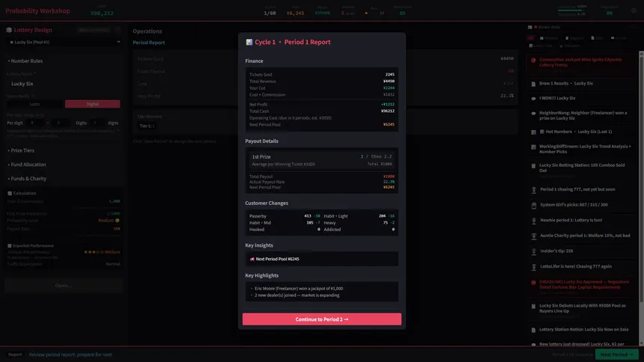
Task: Click the Digits count input field
Action: click(97, 123)
